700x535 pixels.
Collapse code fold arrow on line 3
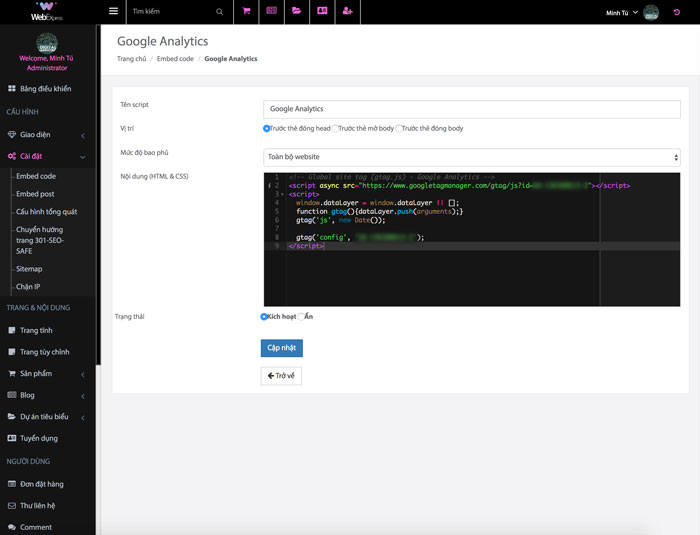(x=282, y=194)
